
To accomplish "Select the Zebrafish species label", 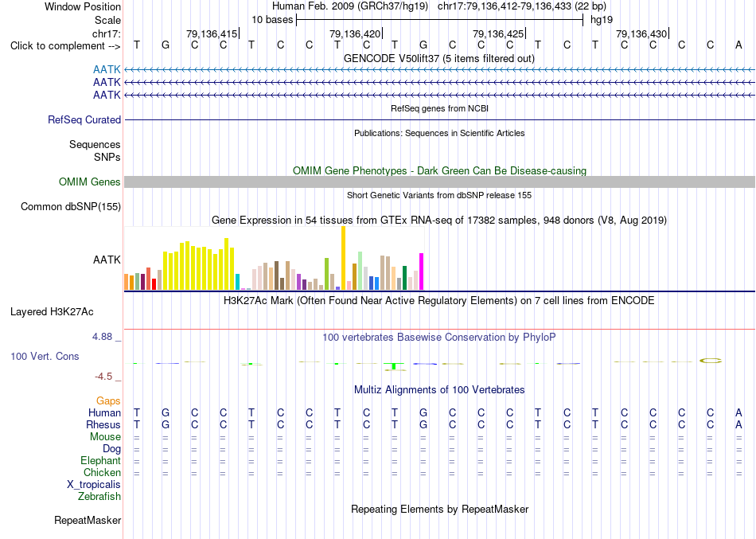I will (99, 496).
